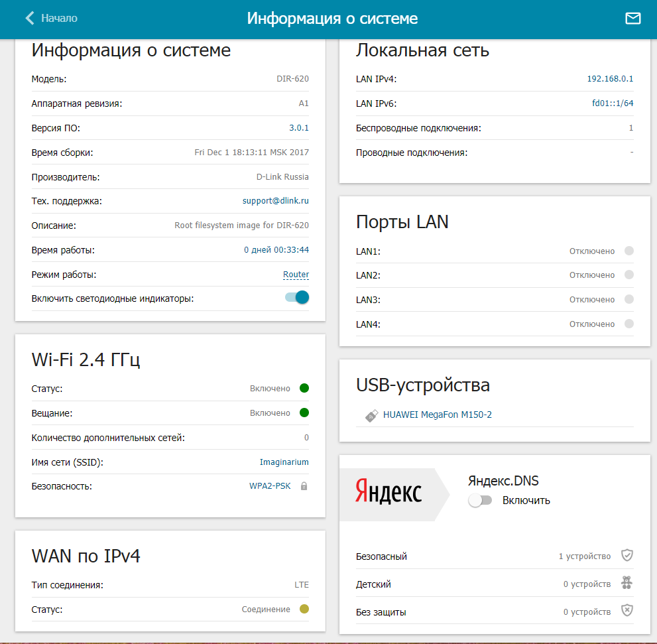The height and width of the screenshot is (644, 657).
Task: Open the firmware version 3.0.1 link
Action: coord(298,128)
